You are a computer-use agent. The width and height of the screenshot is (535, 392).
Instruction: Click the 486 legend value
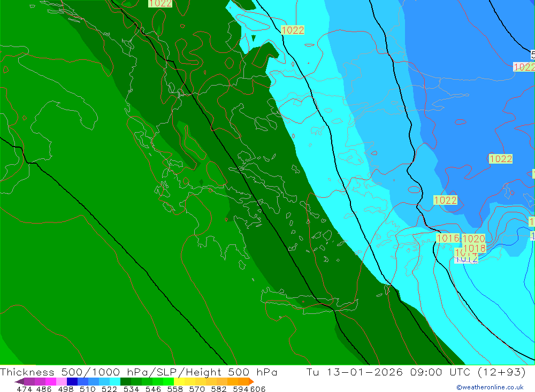44,389
